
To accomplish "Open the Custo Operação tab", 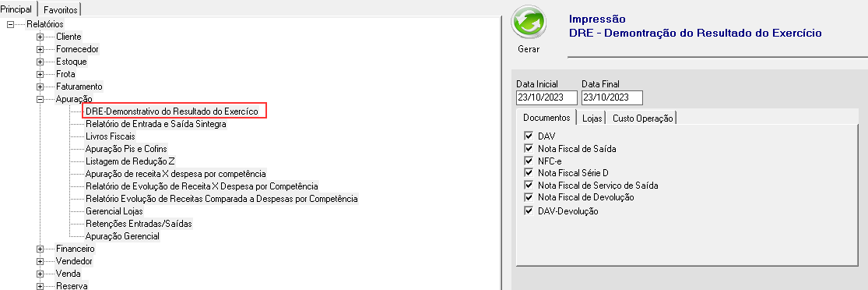I will coord(643,118).
